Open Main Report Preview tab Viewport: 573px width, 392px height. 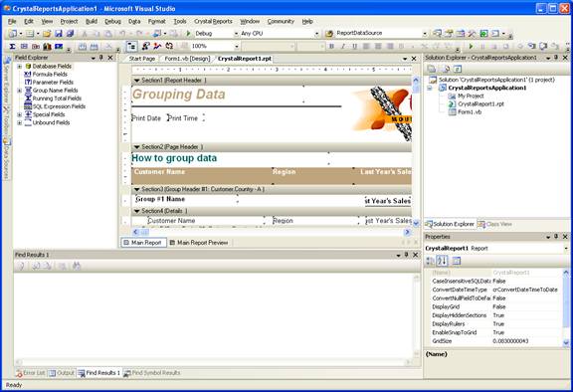point(199,243)
